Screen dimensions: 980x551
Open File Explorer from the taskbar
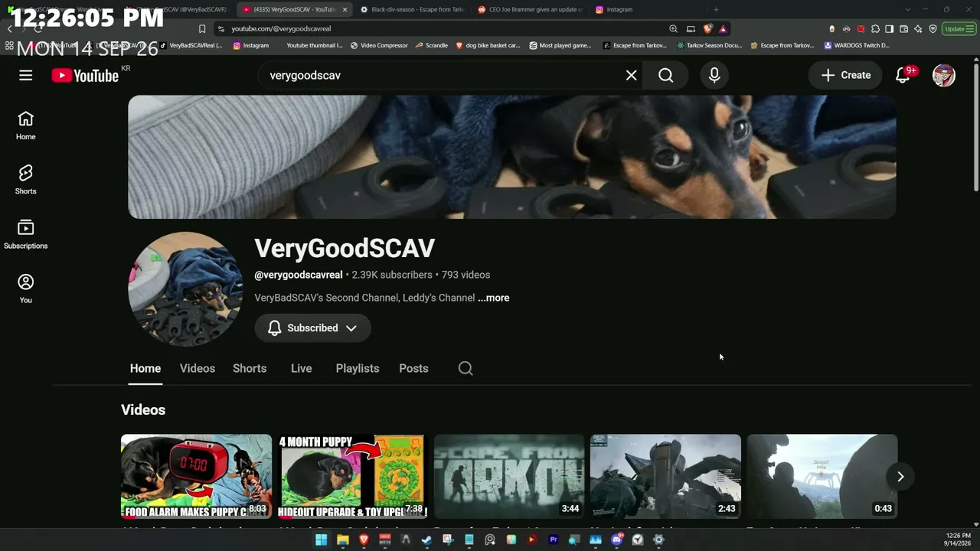point(343,540)
